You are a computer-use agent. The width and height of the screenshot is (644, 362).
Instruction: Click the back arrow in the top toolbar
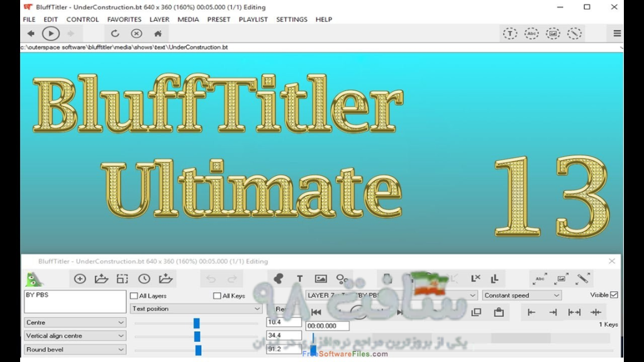point(31,34)
